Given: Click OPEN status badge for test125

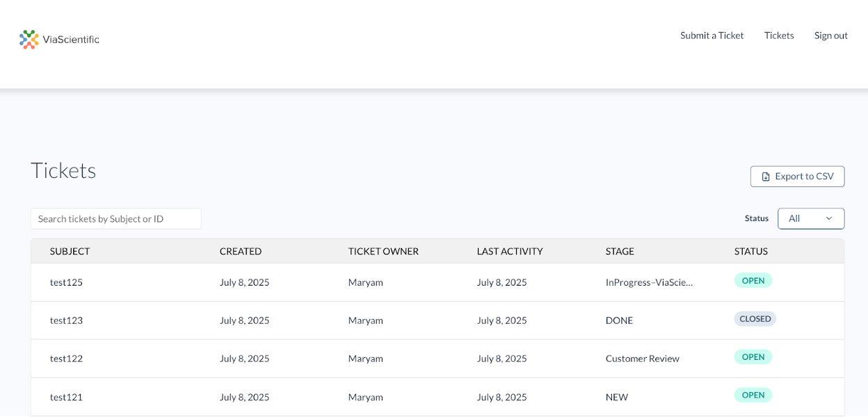Looking at the screenshot, I should coord(753,281).
